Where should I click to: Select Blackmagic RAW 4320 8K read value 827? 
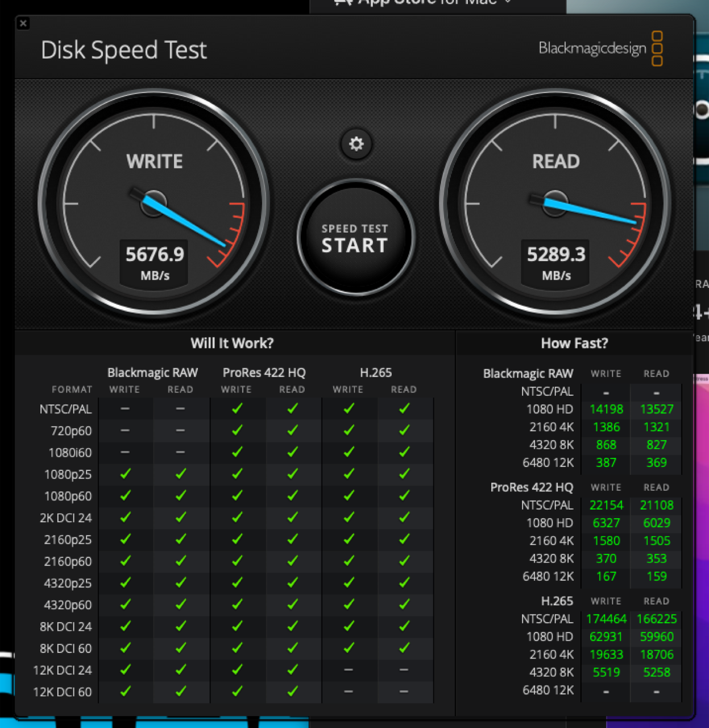click(x=657, y=445)
